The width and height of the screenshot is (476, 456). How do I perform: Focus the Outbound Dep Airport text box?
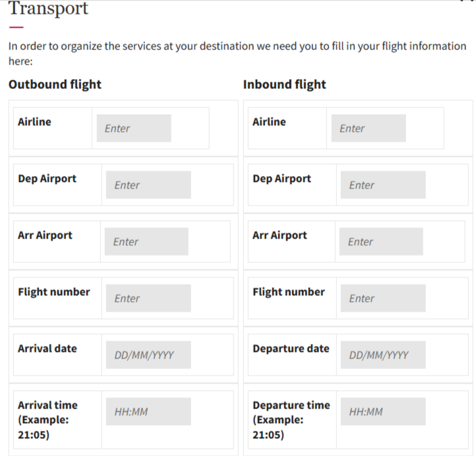pos(148,185)
